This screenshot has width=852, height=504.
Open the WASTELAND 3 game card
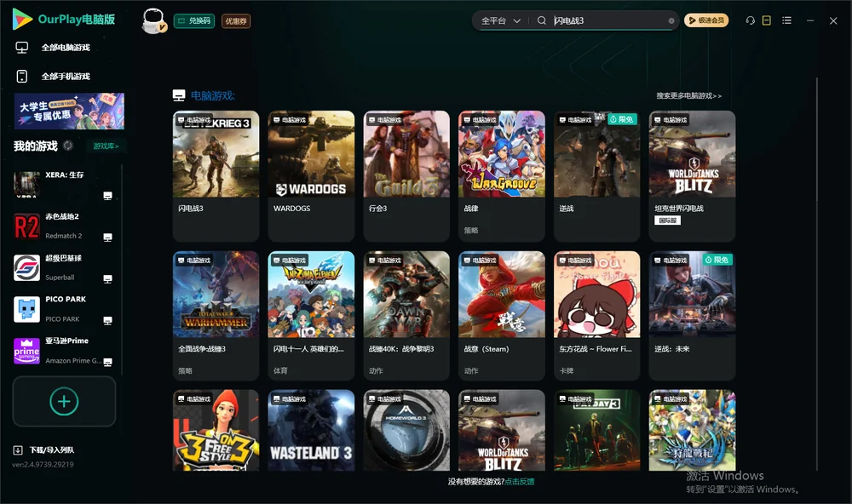(x=311, y=430)
